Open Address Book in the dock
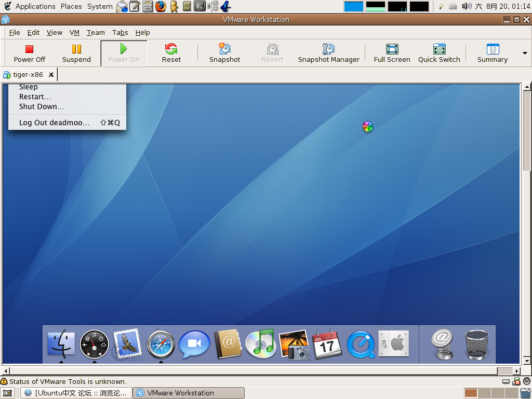 pos(228,344)
